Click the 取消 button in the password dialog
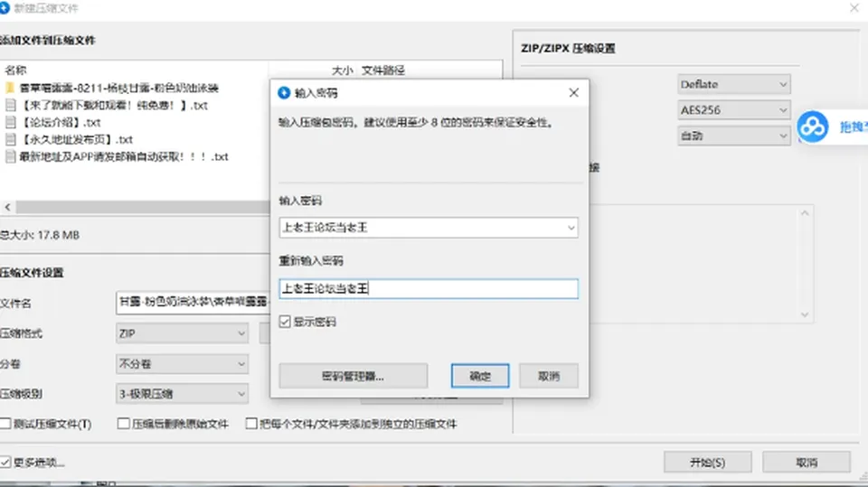 (549, 376)
